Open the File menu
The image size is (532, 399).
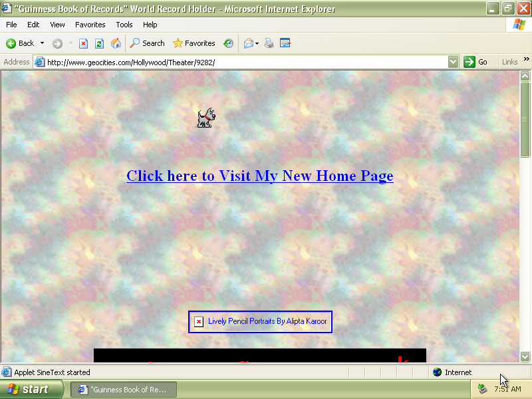tap(11, 25)
